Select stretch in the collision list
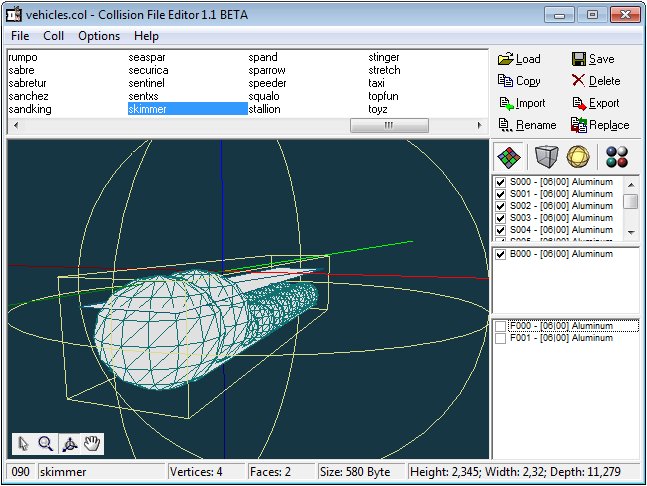The image size is (647, 486). click(x=384, y=70)
